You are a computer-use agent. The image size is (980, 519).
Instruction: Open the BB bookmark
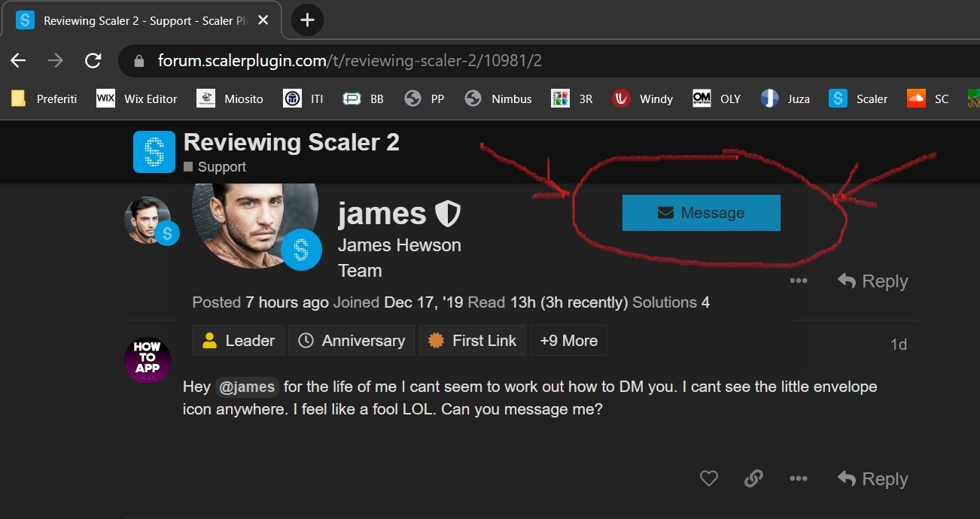point(364,99)
